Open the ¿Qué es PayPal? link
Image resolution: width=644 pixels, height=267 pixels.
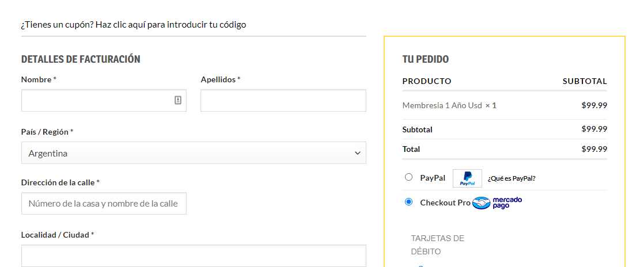tap(512, 178)
